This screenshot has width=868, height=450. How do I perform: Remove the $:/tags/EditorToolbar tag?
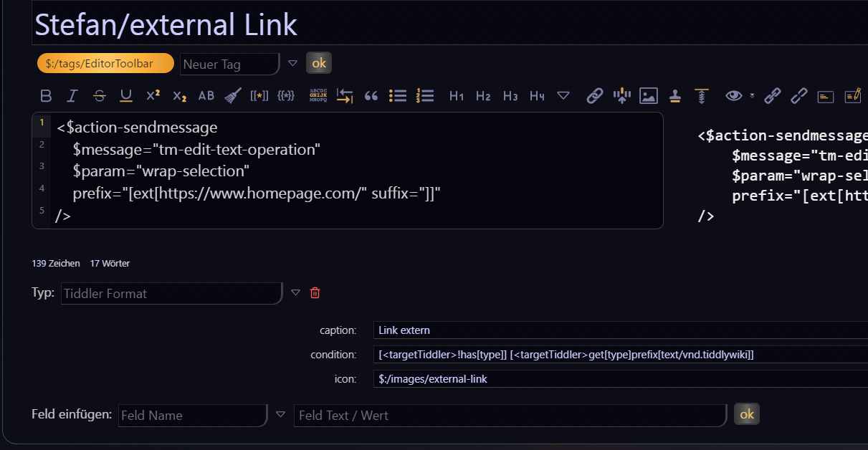pyautogui.click(x=161, y=64)
